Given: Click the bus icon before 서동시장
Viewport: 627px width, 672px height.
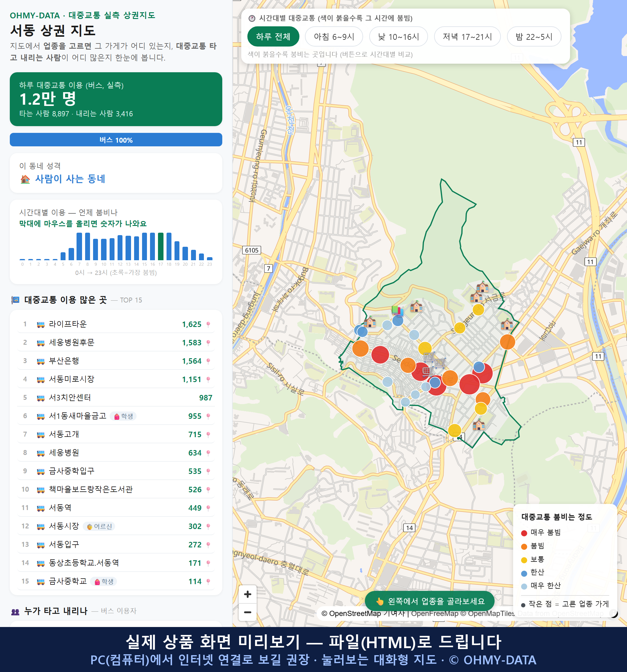Looking at the screenshot, I should click(40, 526).
